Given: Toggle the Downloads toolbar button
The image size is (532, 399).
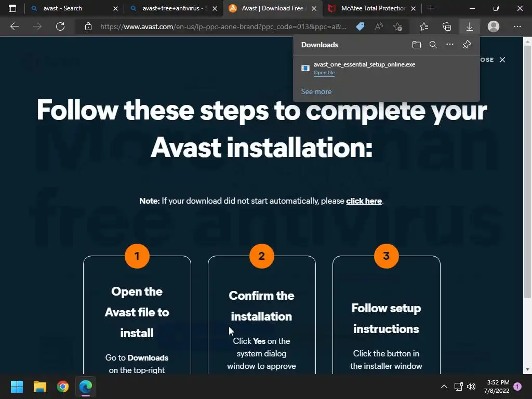Looking at the screenshot, I should (x=470, y=26).
